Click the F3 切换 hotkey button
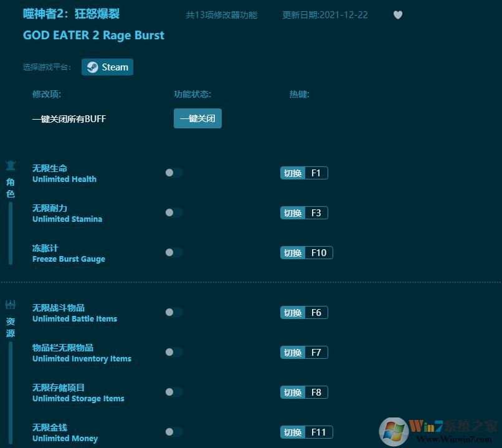 [x=304, y=212]
